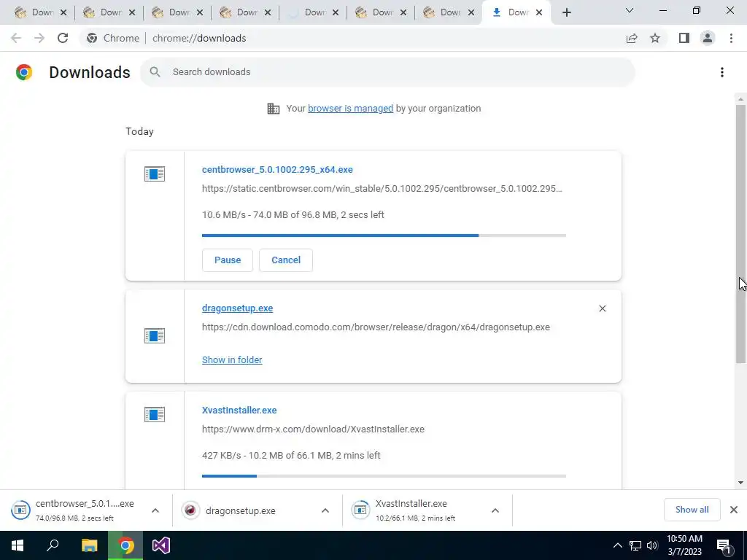Open the side panel icon
The width and height of the screenshot is (747, 560).
(x=684, y=38)
